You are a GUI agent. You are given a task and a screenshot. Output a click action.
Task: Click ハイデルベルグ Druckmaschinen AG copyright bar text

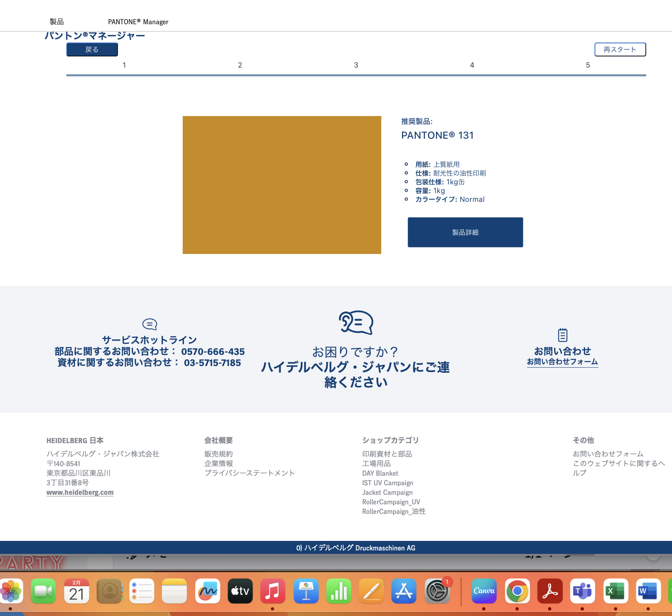click(x=355, y=548)
